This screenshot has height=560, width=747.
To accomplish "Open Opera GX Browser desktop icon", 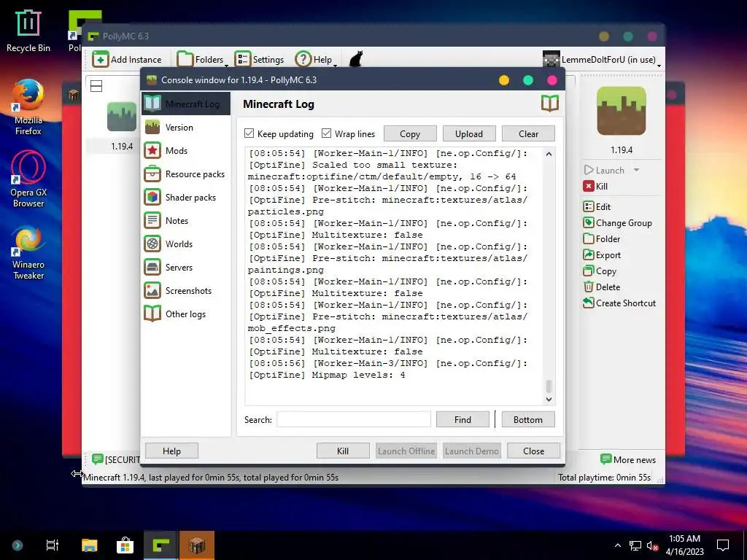I will [x=28, y=179].
